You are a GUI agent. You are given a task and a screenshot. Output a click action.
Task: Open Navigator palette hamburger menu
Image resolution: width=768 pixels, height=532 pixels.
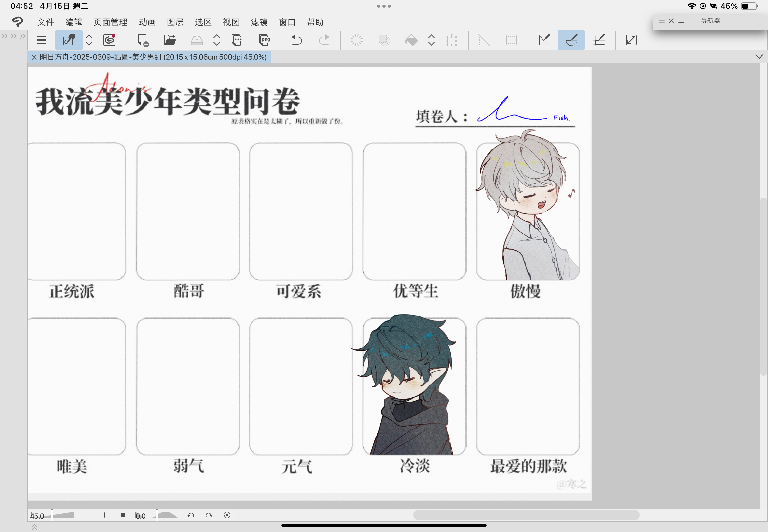coord(662,21)
